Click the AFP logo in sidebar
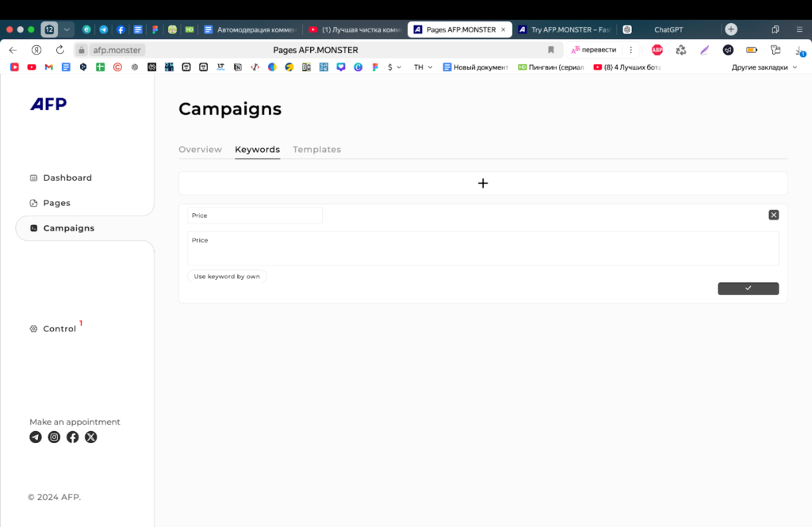 [48, 105]
